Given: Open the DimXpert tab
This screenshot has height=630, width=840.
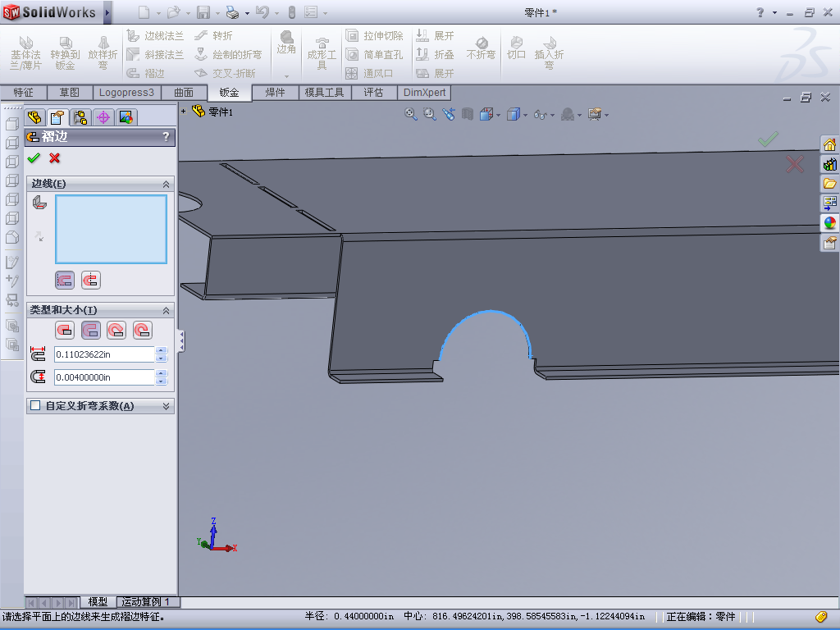Looking at the screenshot, I should 424,93.
